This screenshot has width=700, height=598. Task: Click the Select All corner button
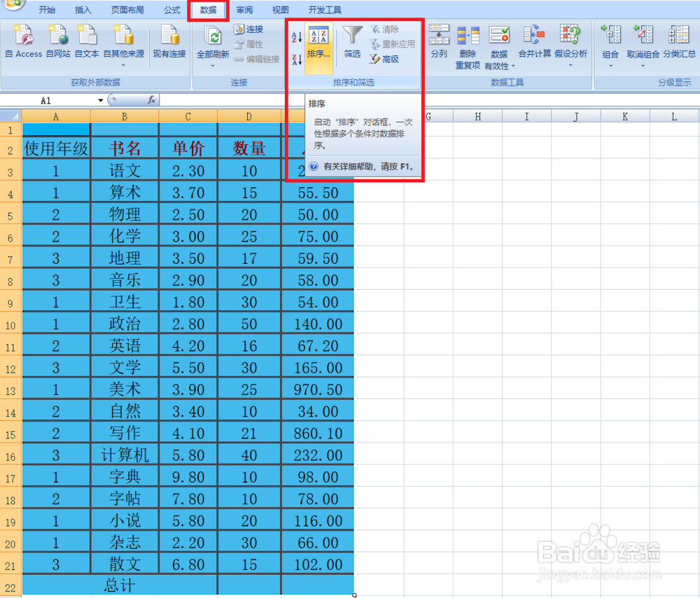pyautogui.click(x=10, y=116)
